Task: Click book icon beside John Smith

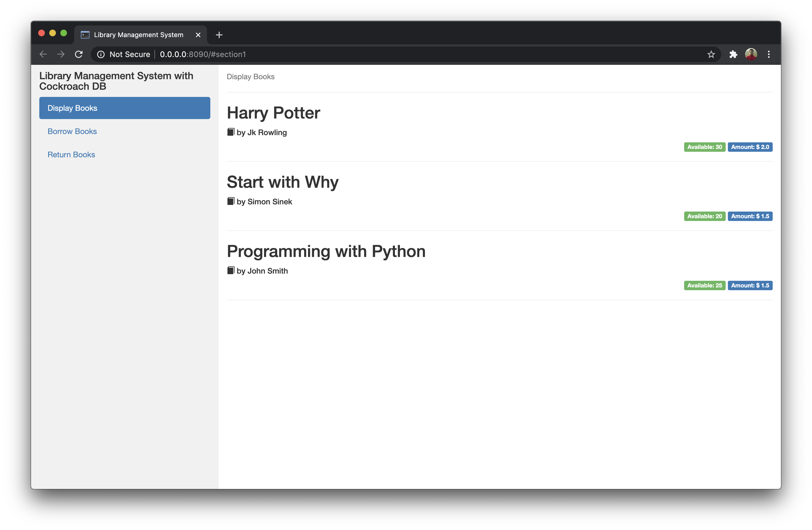Action: pyautogui.click(x=231, y=271)
